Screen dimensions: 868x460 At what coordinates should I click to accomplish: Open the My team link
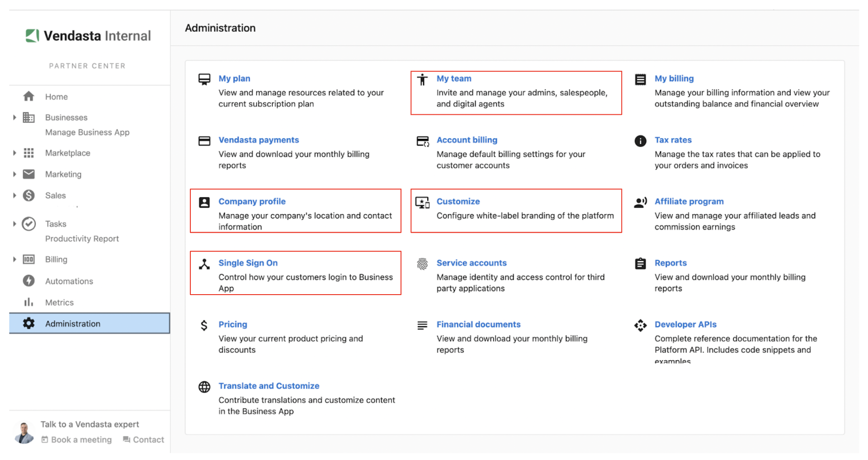454,78
